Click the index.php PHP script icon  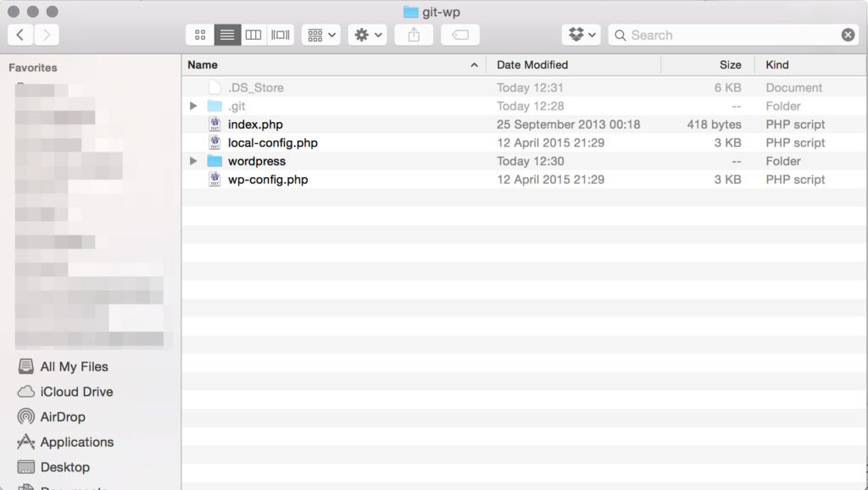click(214, 124)
